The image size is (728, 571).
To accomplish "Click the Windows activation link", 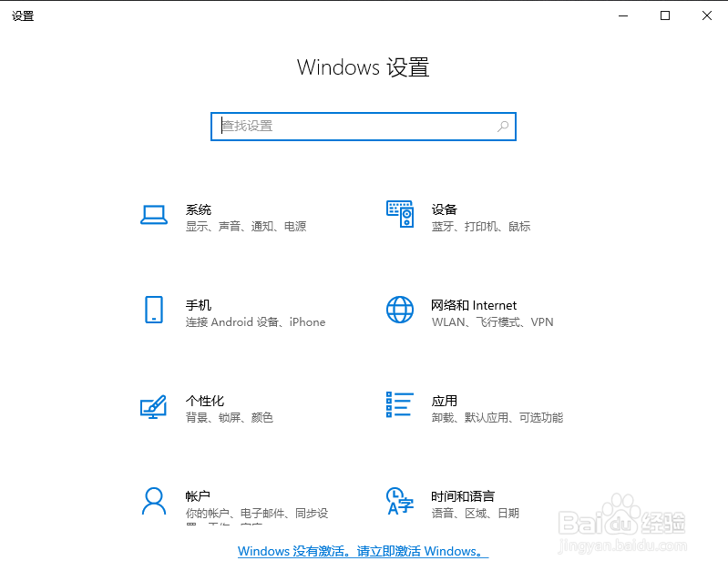I will 363,552.
